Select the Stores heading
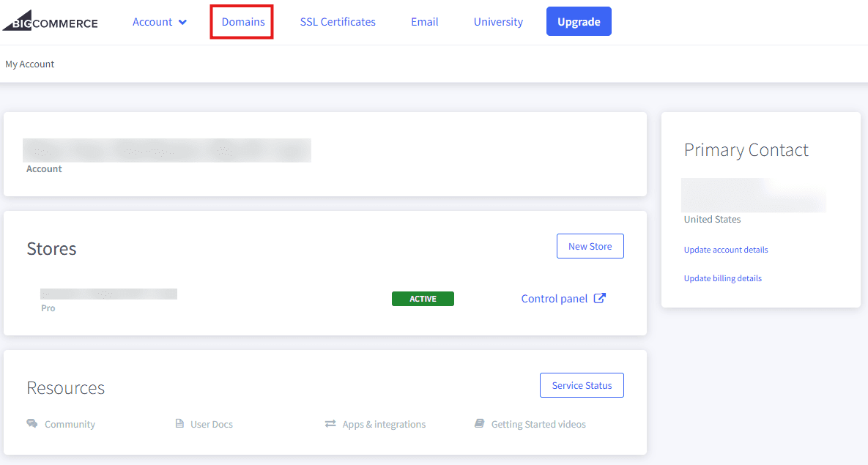This screenshot has width=868, height=465. 51,249
